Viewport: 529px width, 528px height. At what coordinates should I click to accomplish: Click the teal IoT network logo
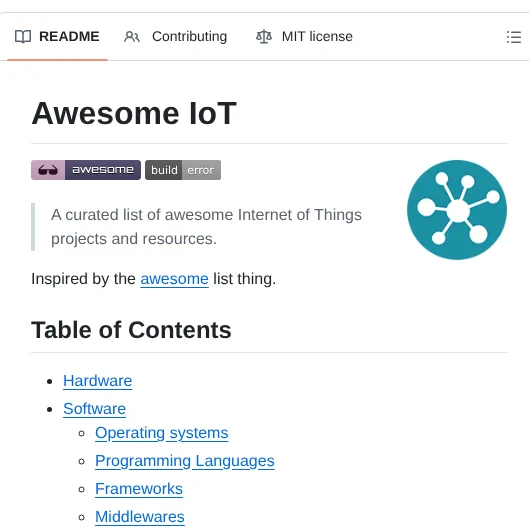coord(457,210)
